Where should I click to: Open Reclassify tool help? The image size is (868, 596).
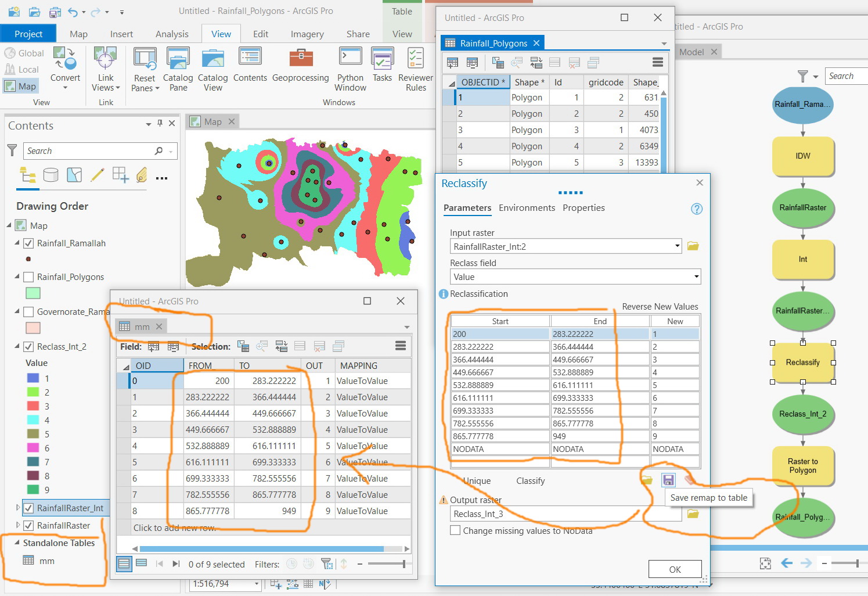click(x=697, y=209)
